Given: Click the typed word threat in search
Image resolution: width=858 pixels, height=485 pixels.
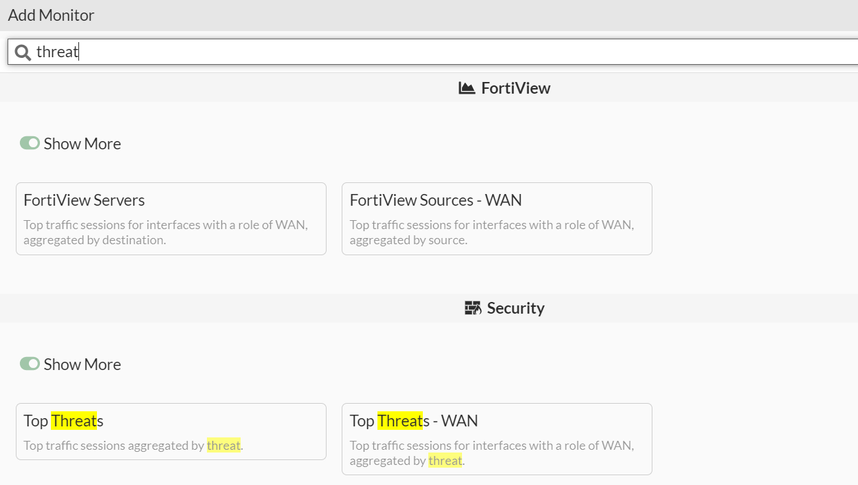Looking at the screenshot, I should click(57, 52).
